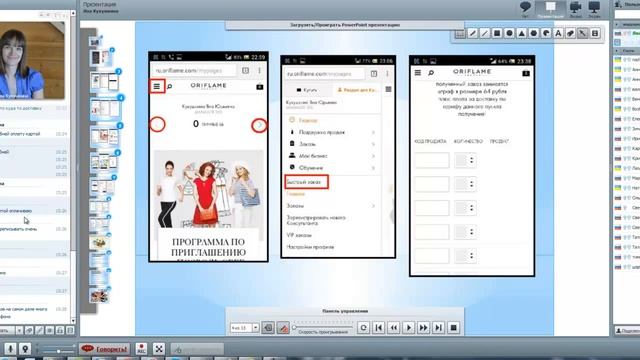Click the save icon in drawing toolbar
640x360 pixels.
pyautogui.click(x=595, y=33)
